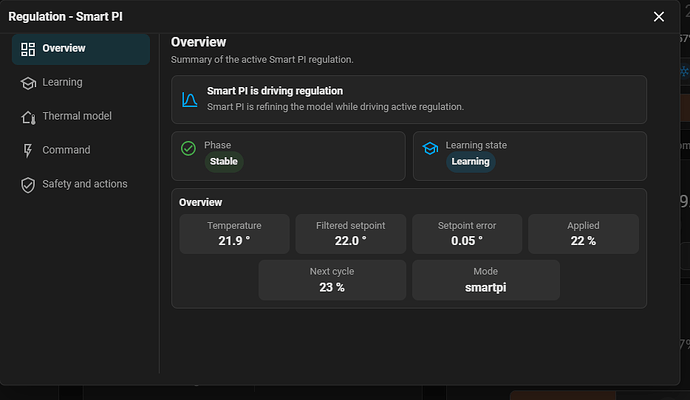Select the Safety and actions tab
Viewport: 690px width, 400px height.
[x=81, y=184]
